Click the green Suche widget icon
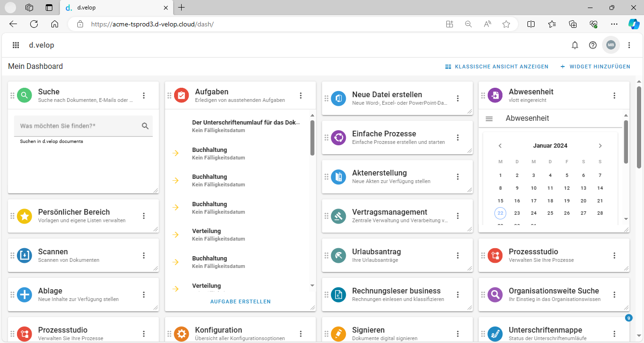The height and width of the screenshot is (343, 644). 25,95
